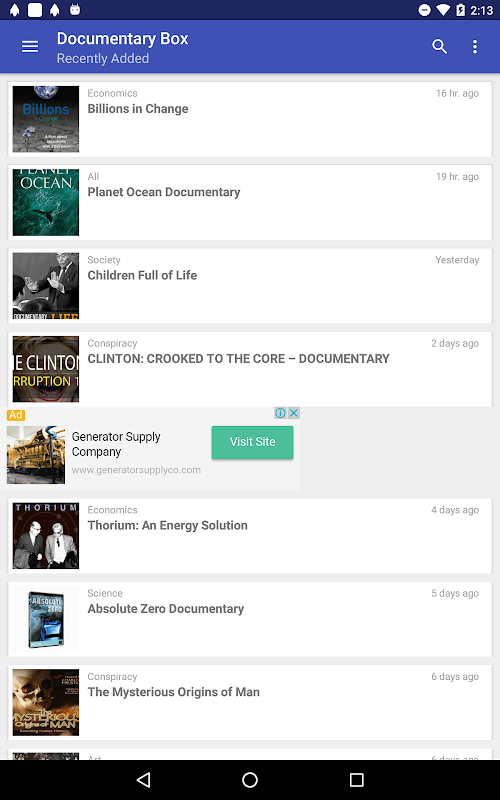Tap the generator ad image

[x=36, y=455]
